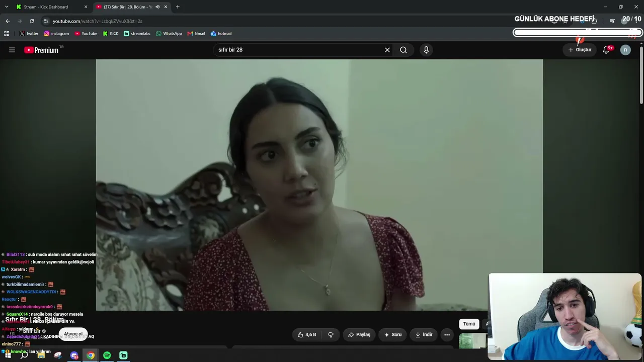Open the WhatsApp bookmark
The height and width of the screenshot is (362, 644).
coord(169,34)
